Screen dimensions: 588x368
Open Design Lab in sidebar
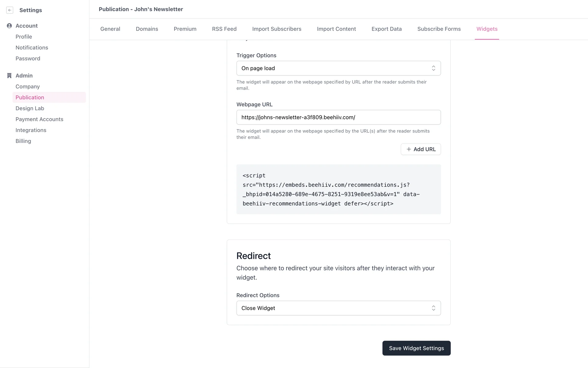(x=30, y=108)
